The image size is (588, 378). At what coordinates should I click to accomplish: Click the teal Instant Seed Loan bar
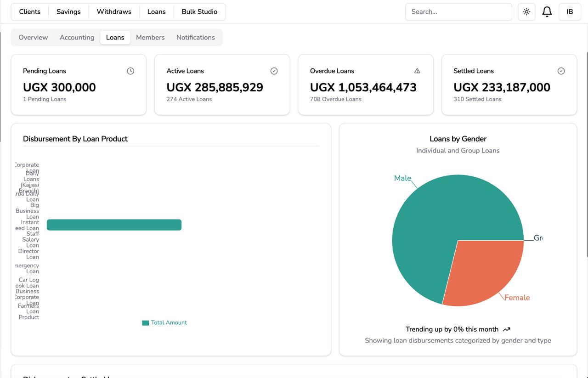pyautogui.click(x=114, y=225)
